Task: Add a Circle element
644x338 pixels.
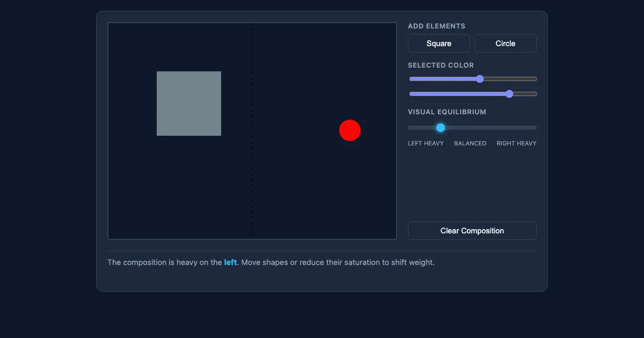Action: [x=506, y=43]
